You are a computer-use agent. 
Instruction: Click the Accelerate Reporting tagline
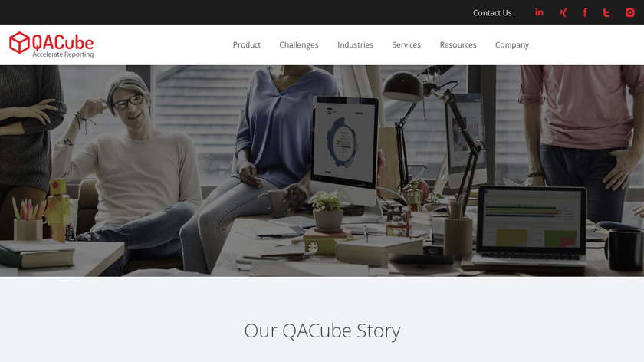click(63, 54)
